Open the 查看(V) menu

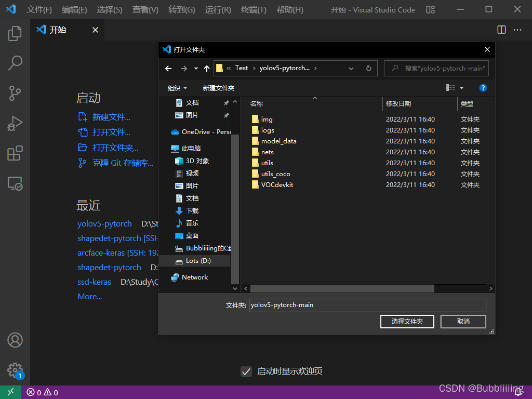[x=145, y=9]
